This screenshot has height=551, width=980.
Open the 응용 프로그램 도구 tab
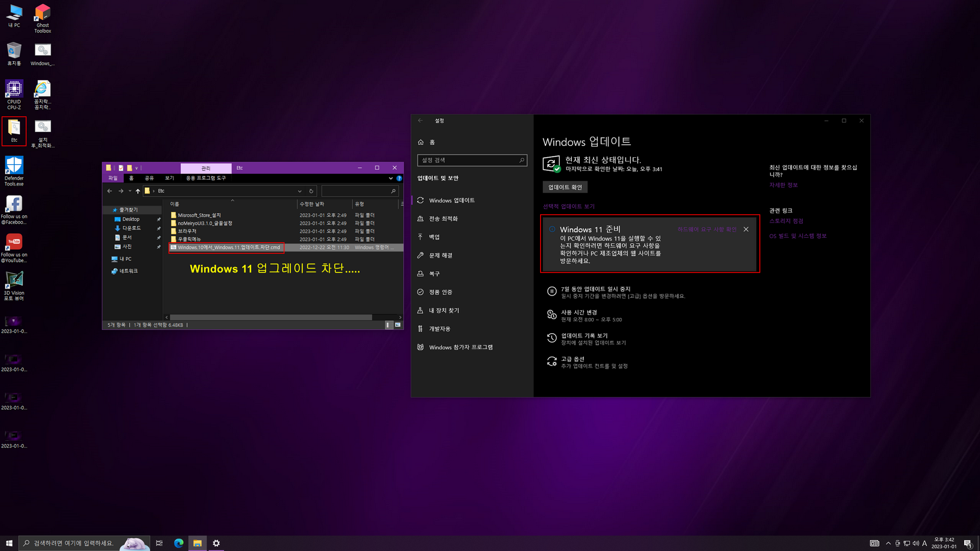pos(206,178)
